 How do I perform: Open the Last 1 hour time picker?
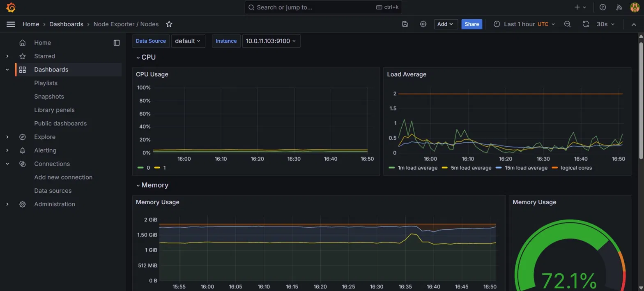coord(524,24)
